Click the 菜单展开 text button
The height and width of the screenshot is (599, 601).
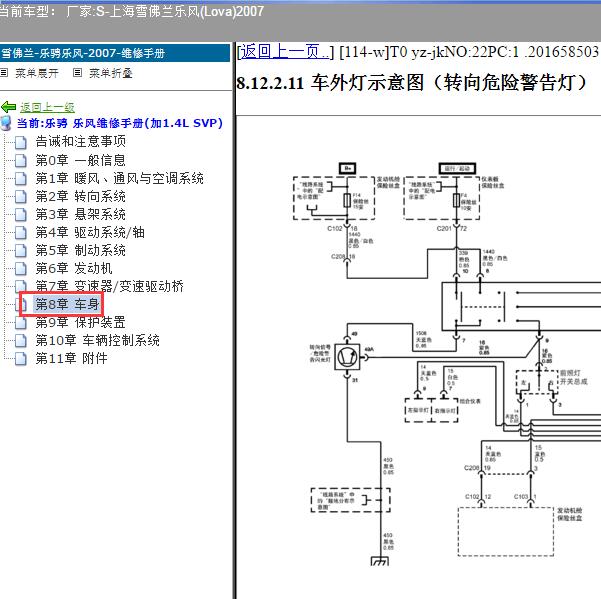click(37, 73)
